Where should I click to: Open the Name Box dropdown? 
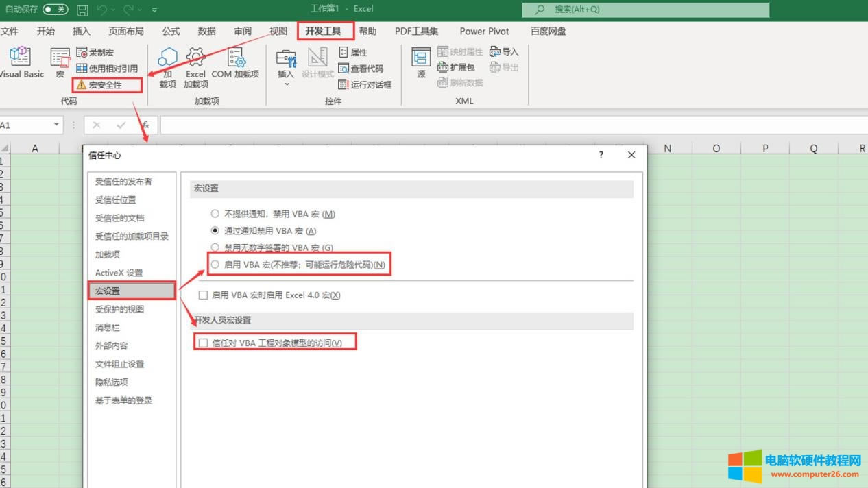pyautogui.click(x=57, y=125)
